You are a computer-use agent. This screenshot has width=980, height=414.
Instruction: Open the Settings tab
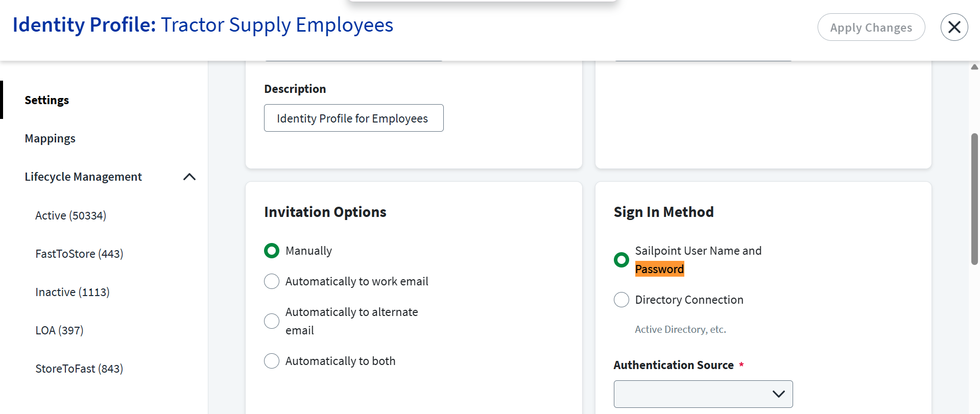[47, 100]
